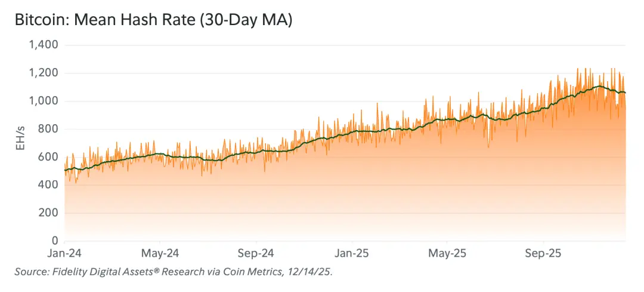This screenshot has height=292, width=644.
Task: Click the 1,000 y-axis value
Action: [44, 101]
